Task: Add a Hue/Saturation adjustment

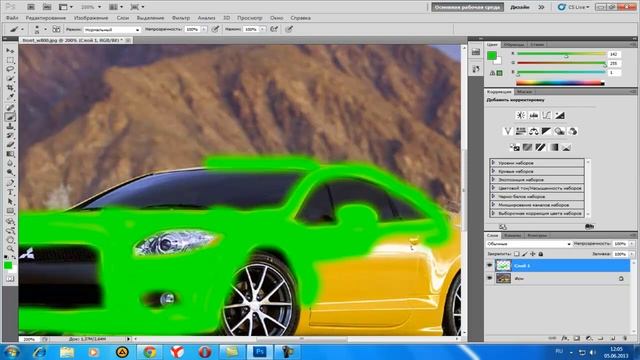Action: (520, 131)
